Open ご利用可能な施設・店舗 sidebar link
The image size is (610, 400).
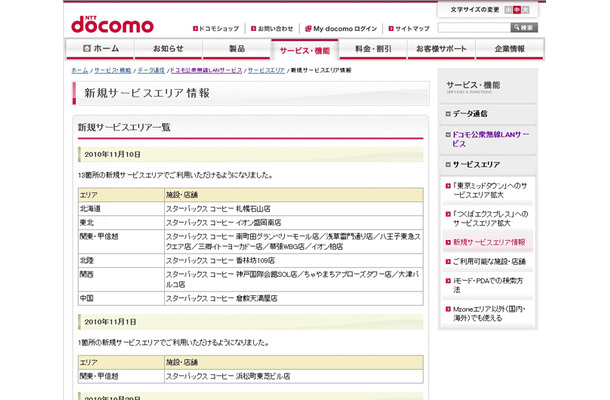(x=489, y=261)
